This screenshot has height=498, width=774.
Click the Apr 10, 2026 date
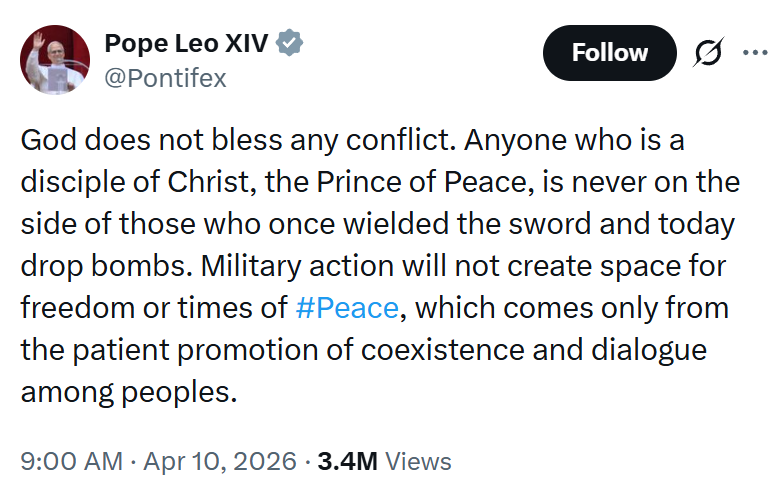[219, 462]
